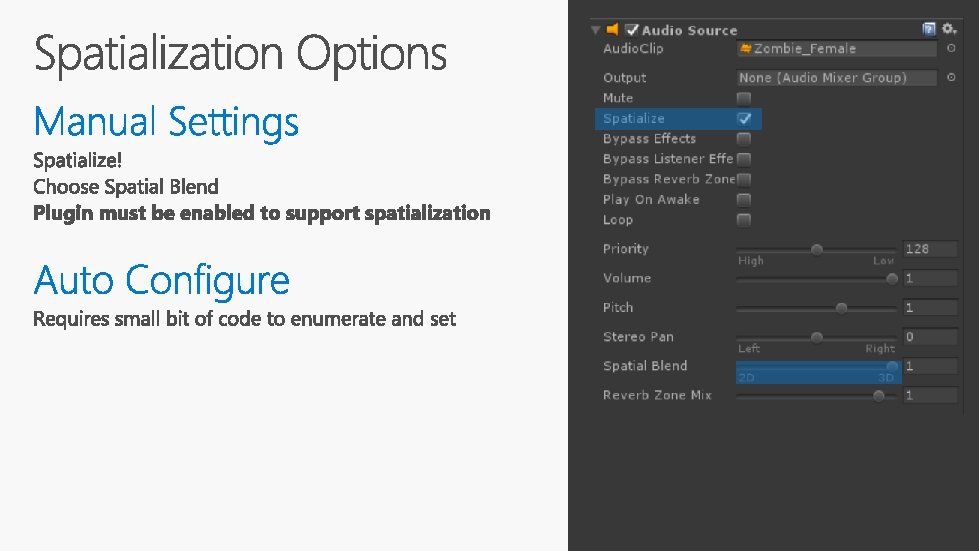The width and height of the screenshot is (979, 551).
Task: Click the Zombie_Female AudioClip field
Action: pos(836,48)
